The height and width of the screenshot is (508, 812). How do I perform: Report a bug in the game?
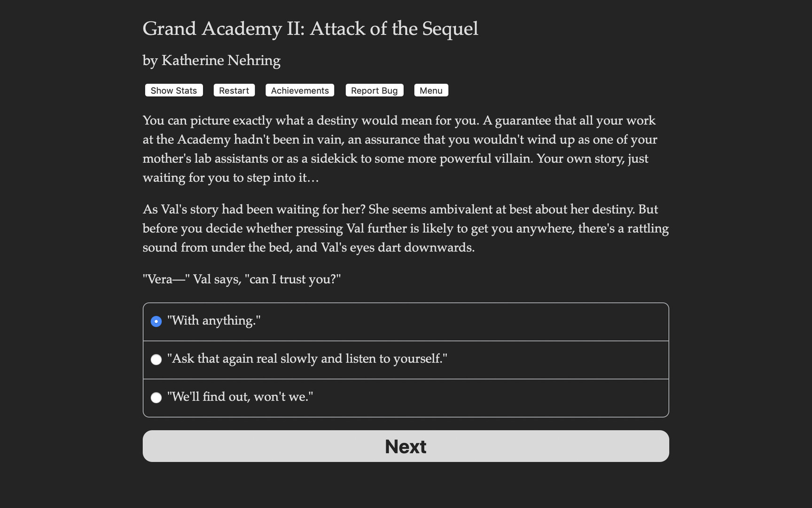click(x=374, y=90)
